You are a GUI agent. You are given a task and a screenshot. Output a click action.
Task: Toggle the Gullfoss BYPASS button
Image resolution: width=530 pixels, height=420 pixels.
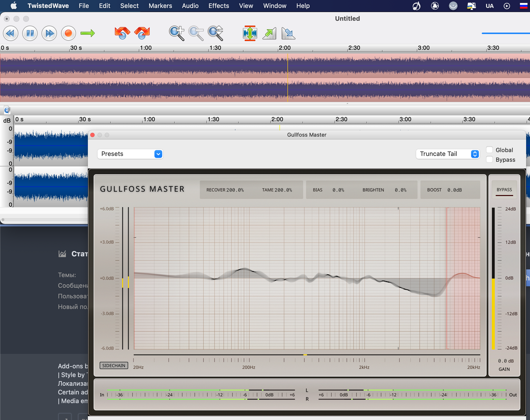[x=504, y=189]
